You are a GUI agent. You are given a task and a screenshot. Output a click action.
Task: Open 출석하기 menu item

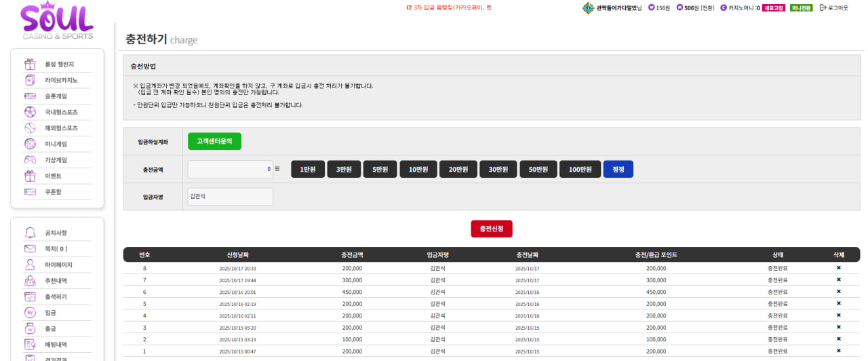point(56,297)
